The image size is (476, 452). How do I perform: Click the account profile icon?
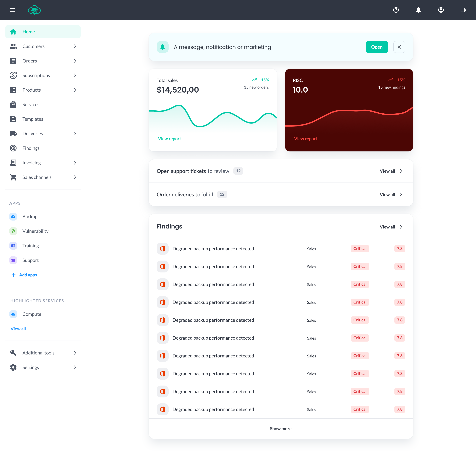click(441, 10)
